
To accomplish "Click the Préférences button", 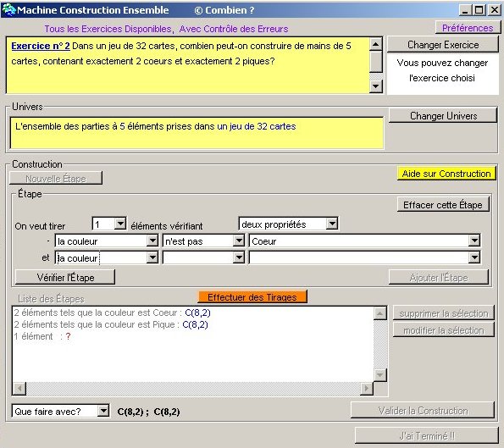I will click(x=468, y=28).
